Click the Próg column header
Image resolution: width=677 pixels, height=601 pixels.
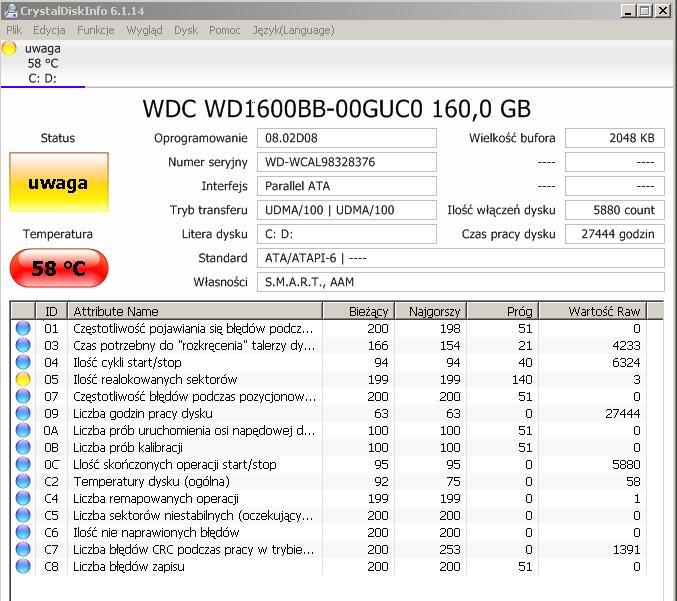tap(503, 311)
